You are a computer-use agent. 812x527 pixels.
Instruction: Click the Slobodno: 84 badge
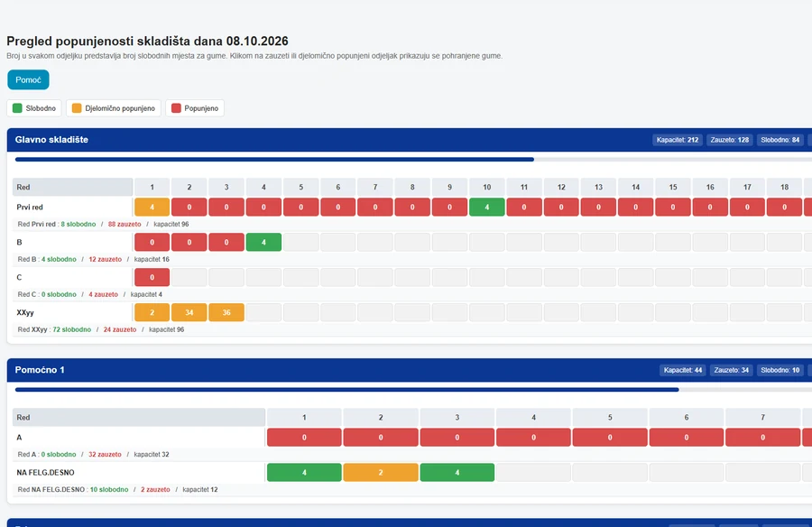780,140
